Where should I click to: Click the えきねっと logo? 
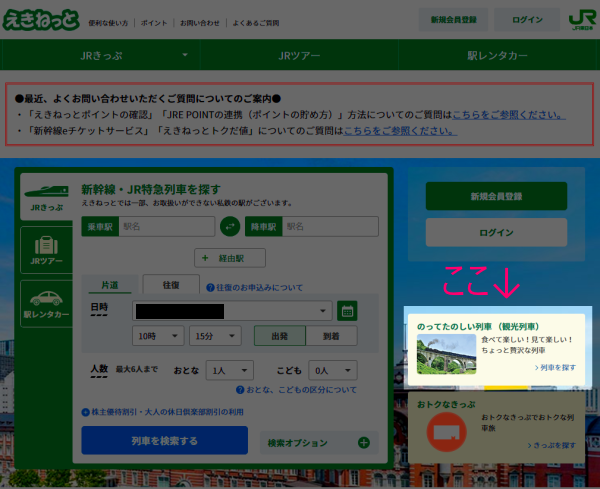[41, 20]
